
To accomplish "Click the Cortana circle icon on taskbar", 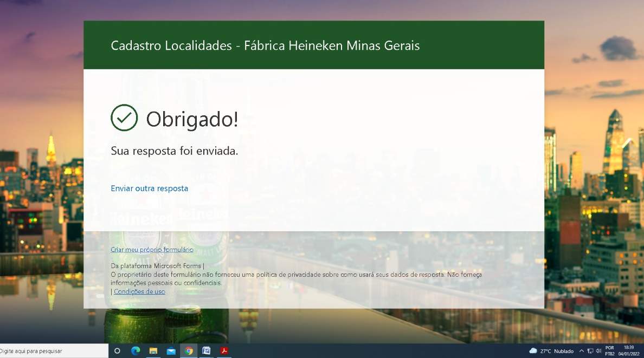I will coord(117,351).
